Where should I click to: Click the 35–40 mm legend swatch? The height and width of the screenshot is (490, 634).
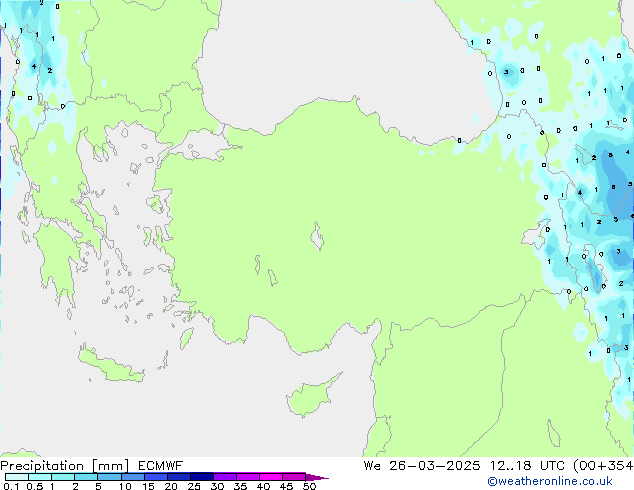pos(247,477)
